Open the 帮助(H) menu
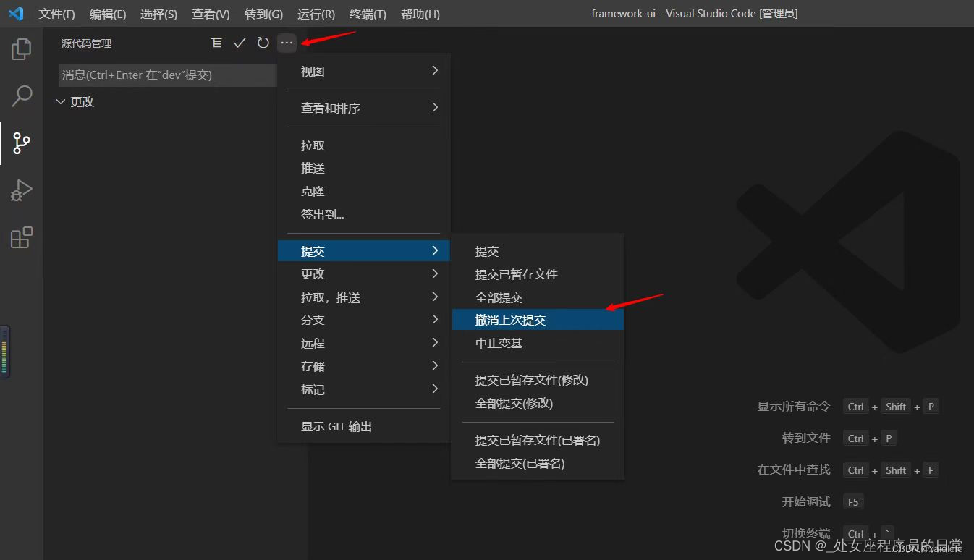This screenshot has width=974, height=560. coord(420,14)
